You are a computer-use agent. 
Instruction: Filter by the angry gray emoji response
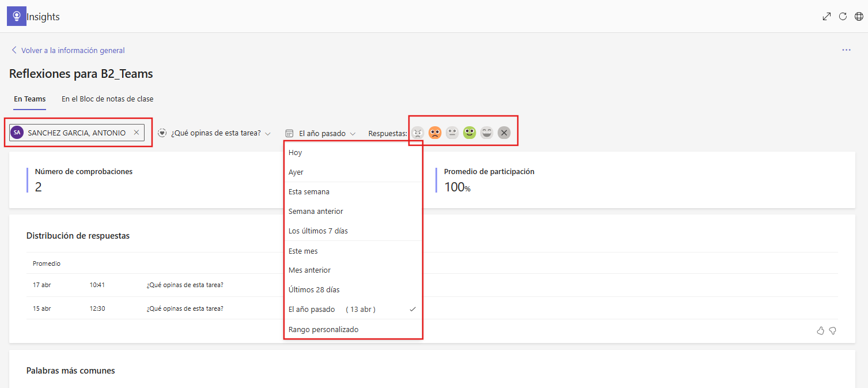point(418,133)
